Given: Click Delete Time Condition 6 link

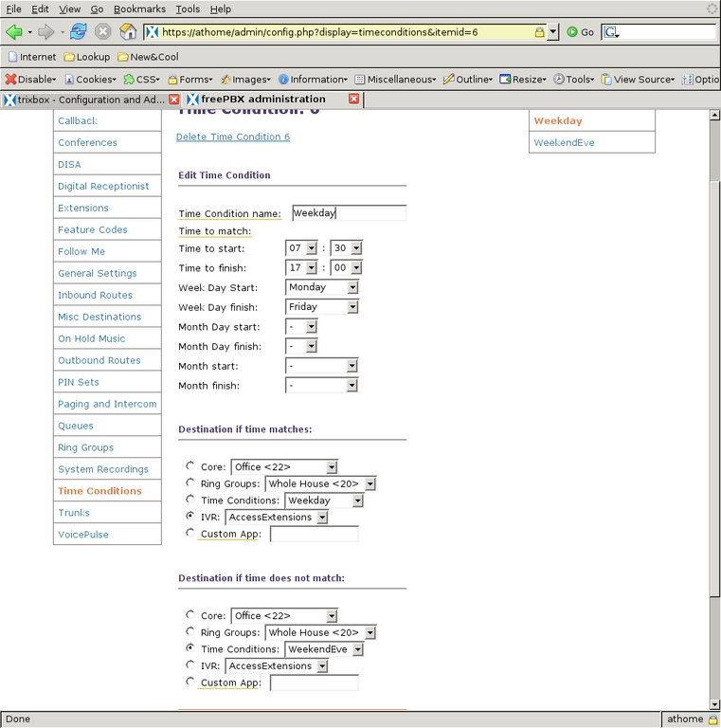Looking at the screenshot, I should 233,137.
